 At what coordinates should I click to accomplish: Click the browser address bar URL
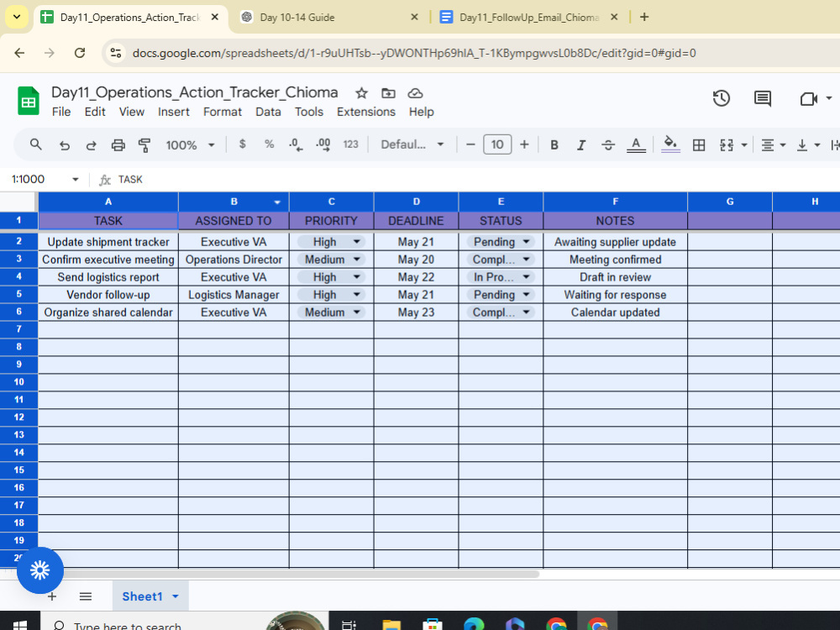[414, 53]
